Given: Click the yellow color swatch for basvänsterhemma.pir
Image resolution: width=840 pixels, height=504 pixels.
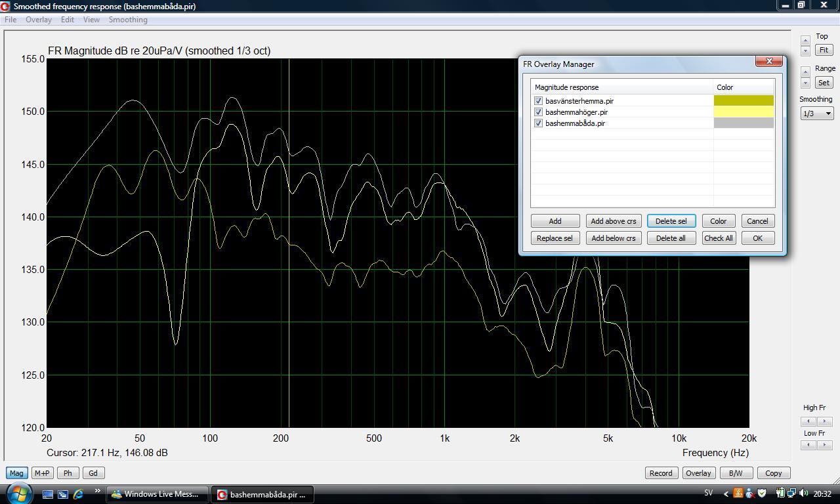Looking at the screenshot, I should click(x=744, y=101).
